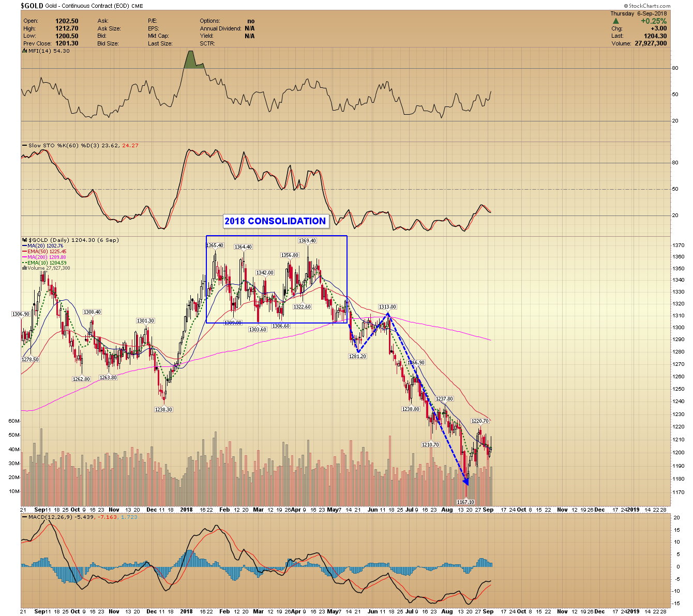Click the +0.25% percent change value
Image resolution: width=693 pixels, height=616 pixels.
(654, 21)
